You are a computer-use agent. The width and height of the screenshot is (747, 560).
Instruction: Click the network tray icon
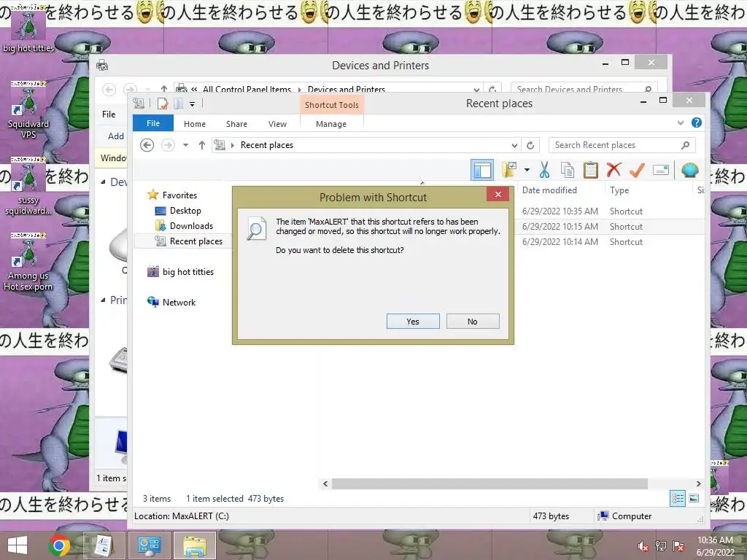point(661,546)
